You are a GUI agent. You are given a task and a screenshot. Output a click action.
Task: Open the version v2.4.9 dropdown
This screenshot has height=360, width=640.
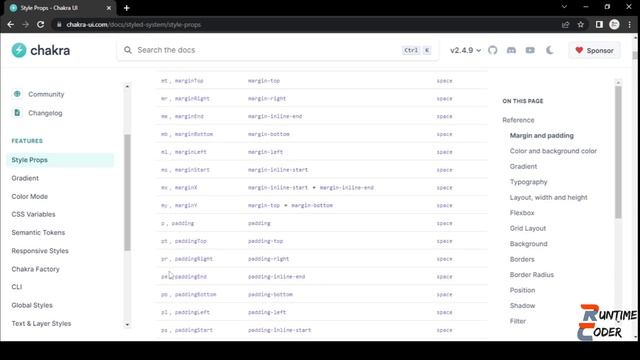465,50
